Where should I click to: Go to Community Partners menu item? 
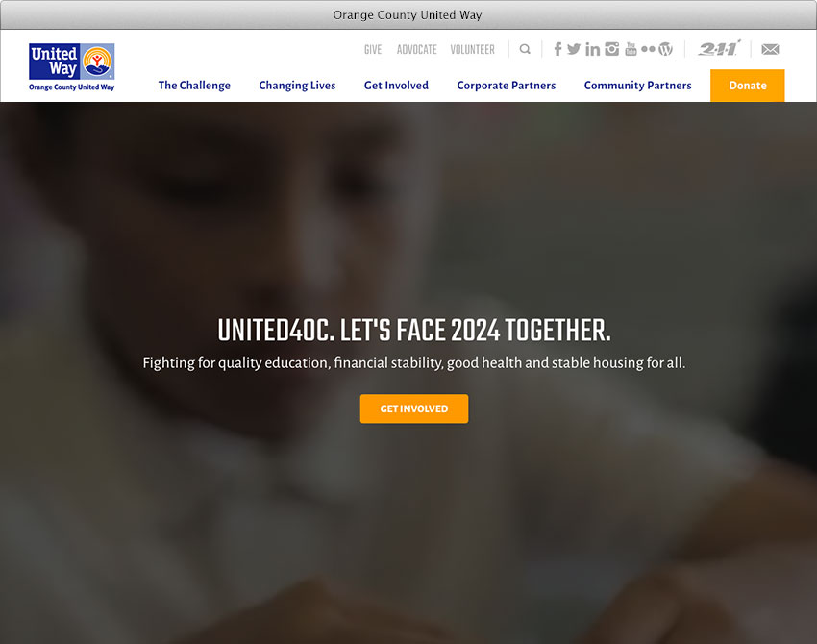tap(638, 86)
